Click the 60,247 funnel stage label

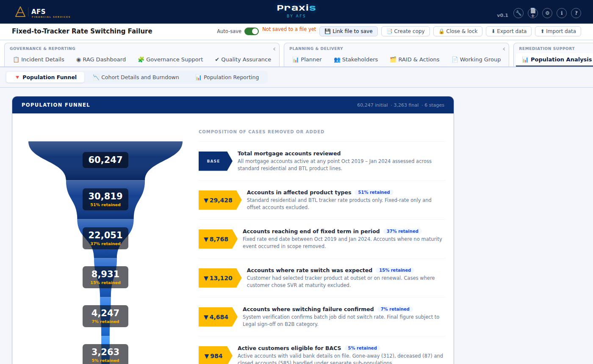105,160
